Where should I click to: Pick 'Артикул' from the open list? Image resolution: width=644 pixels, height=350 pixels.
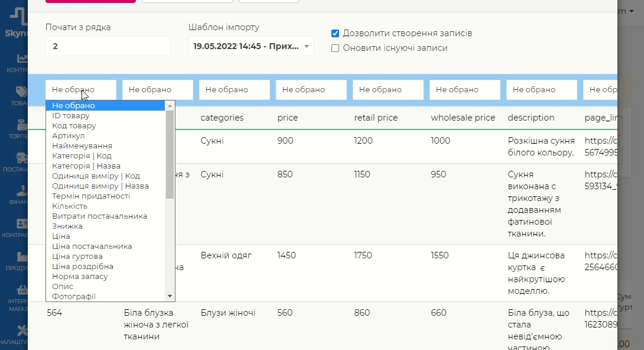[x=69, y=136]
